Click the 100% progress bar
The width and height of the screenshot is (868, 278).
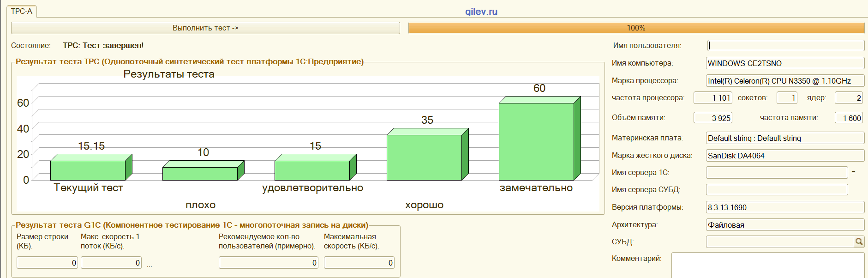click(636, 28)
